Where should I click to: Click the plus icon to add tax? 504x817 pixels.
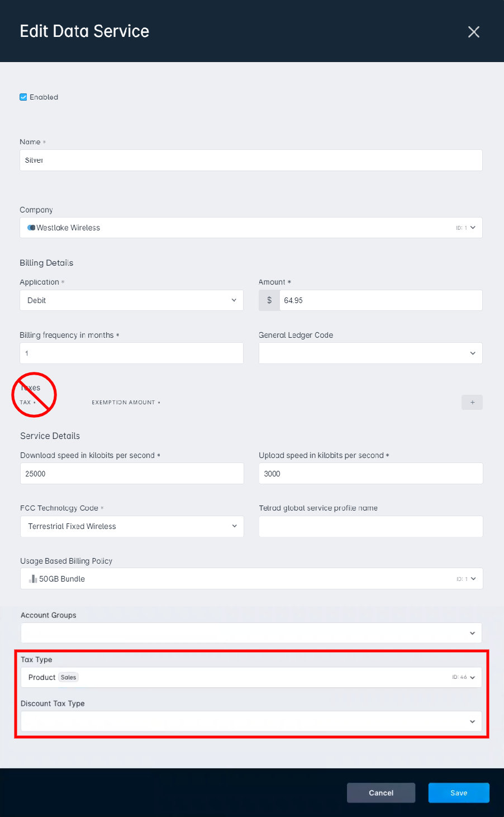click(472, 402)
